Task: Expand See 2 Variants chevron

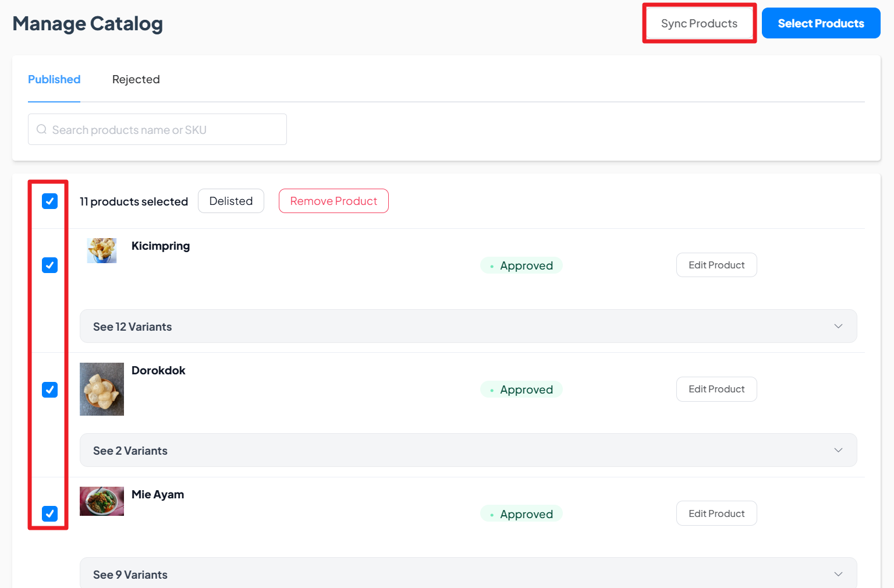Action: click(838, 450)
